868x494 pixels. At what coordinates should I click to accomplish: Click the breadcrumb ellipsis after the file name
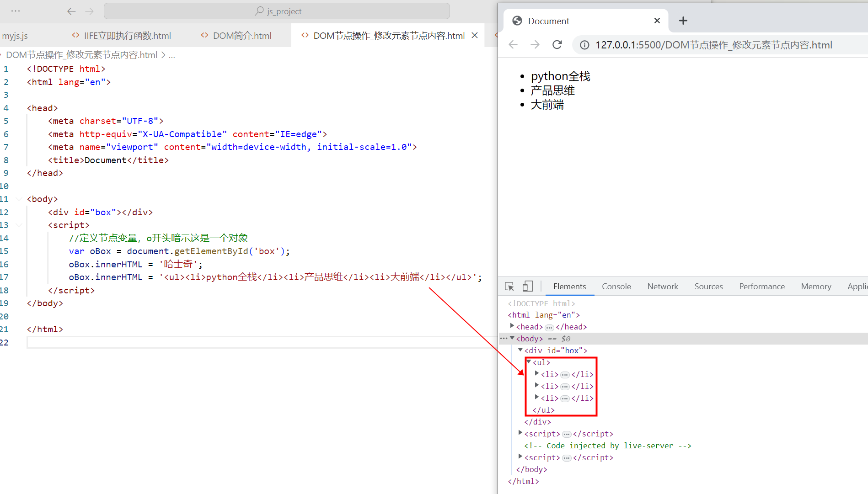tap(172, 55)
